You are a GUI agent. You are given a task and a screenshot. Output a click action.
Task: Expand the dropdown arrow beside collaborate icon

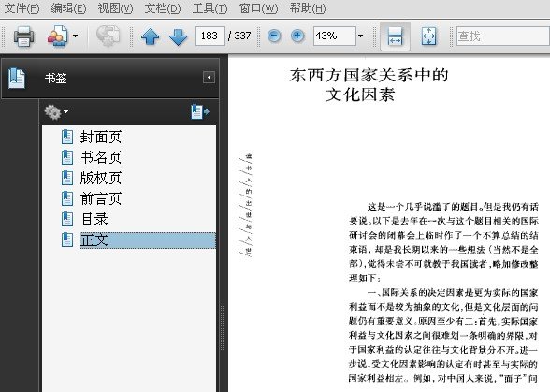point(75,36)
